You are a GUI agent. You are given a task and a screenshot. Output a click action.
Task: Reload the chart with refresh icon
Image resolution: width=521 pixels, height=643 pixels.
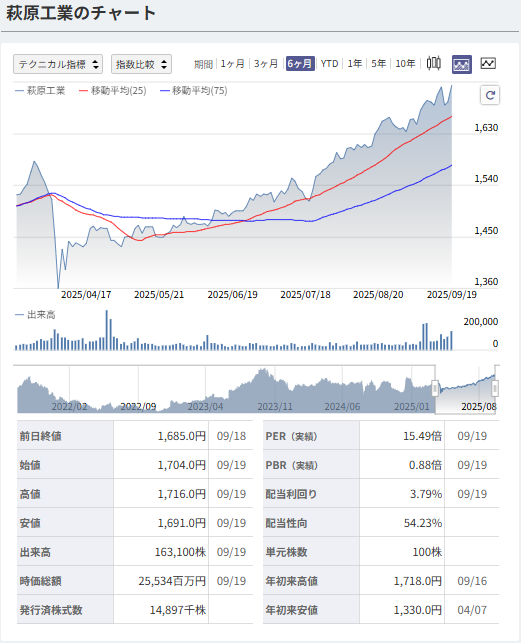click(x=490, y=95)
